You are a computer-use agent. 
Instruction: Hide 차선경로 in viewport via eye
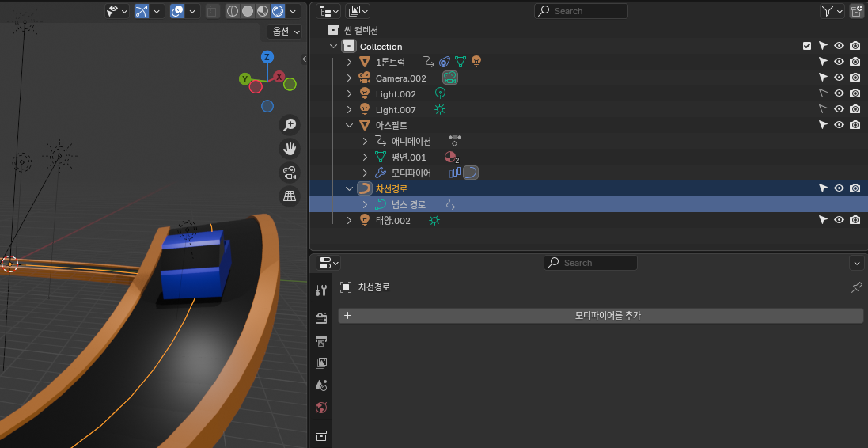[840, 188]
